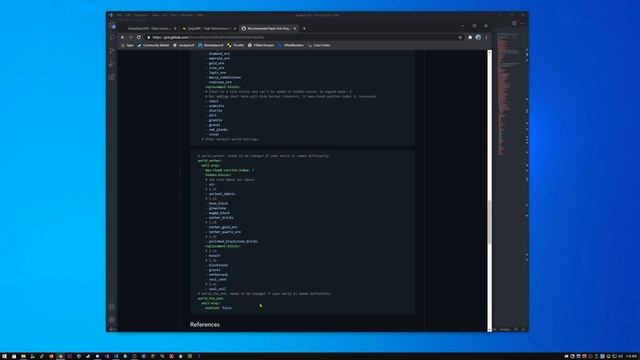640x360 pixels.
Task: Open the VTable Dumper bookmark
Action: click(x=261, y=45)
